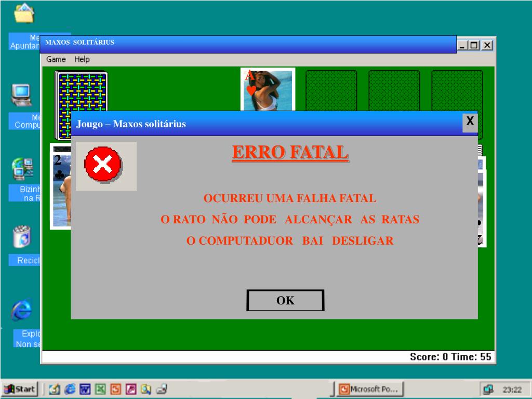The width and height of the screenshot is (532, 399).
Task: Click the Score: 0 Time: 55 status text
Action: 450,356
